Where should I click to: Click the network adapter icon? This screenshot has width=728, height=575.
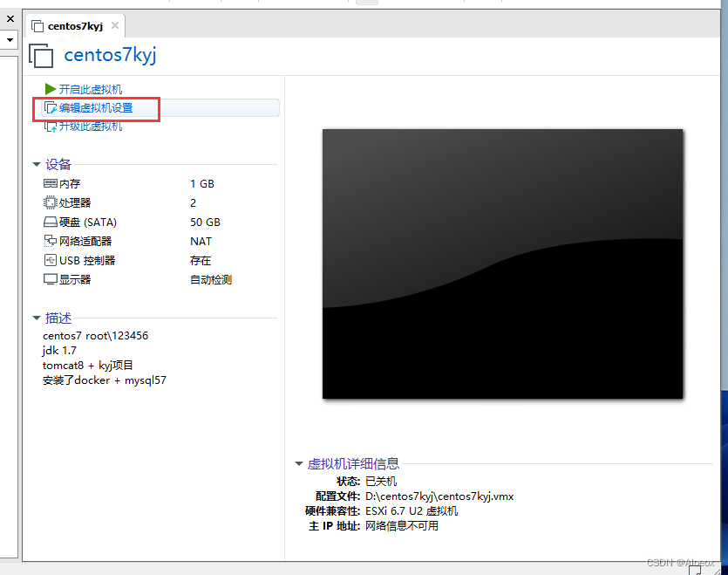(x=51, y=241)
